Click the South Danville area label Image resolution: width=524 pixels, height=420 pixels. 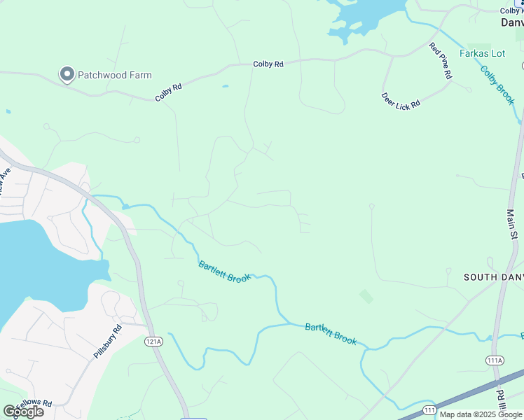click(x=494, y=277)
